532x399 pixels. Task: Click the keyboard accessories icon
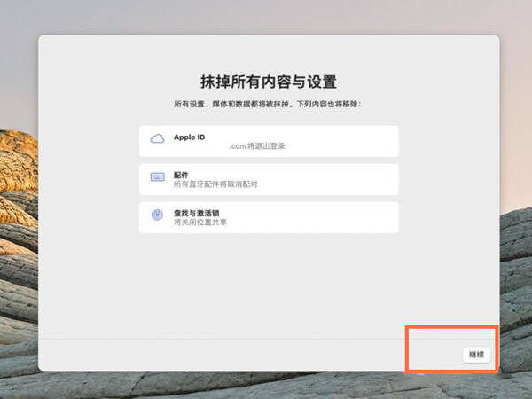point(158,176)
